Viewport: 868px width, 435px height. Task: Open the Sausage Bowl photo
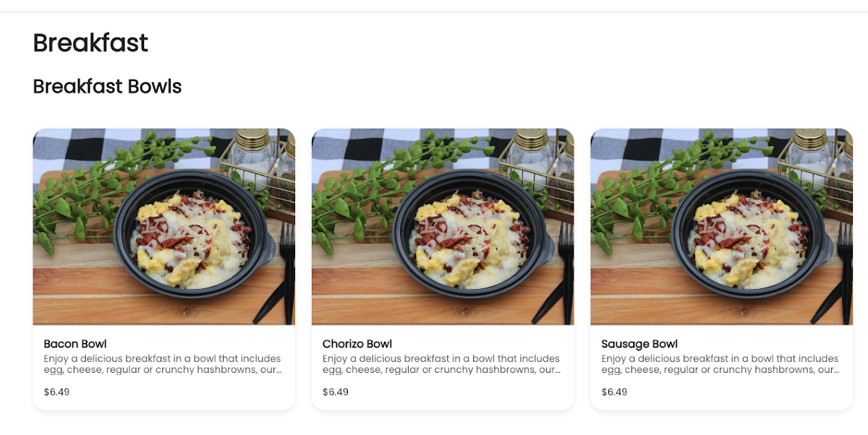[721, 226]
